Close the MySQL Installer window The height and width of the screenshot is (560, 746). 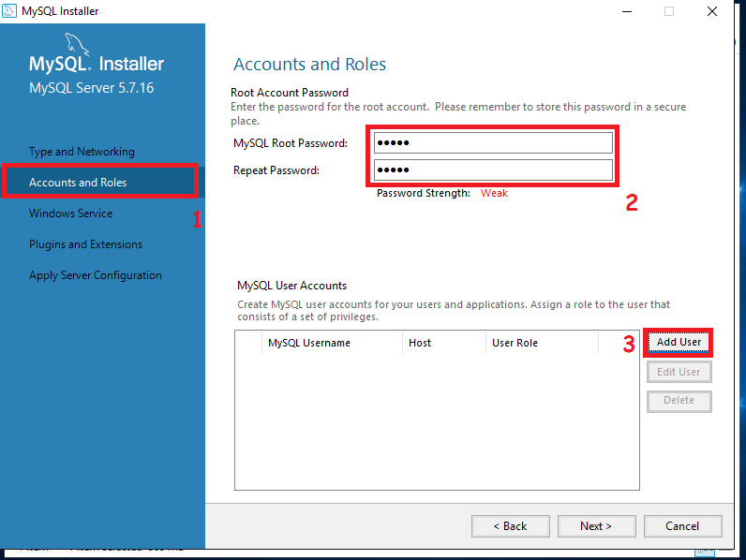[711, 11]
